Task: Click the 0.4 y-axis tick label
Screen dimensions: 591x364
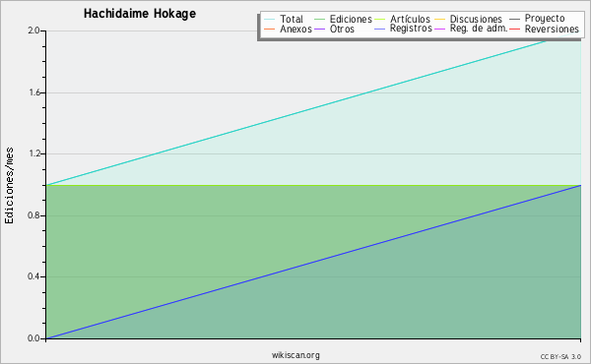Action: point(33,276)
